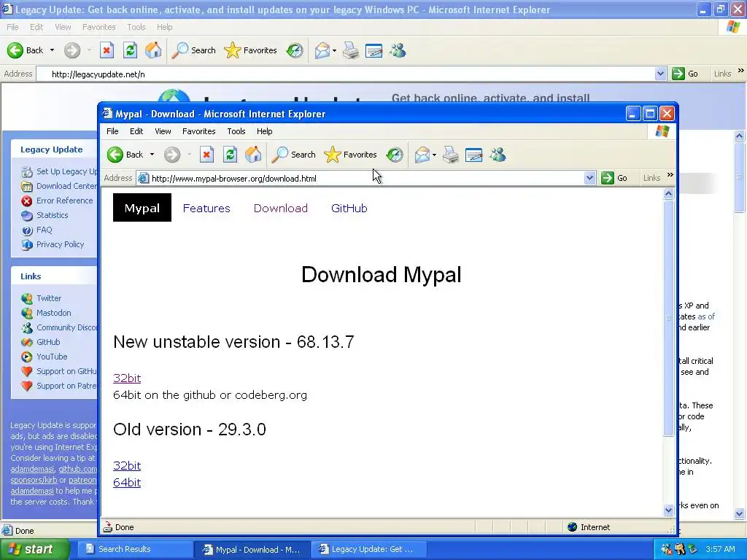The image size is (747, 560).
Task: Click Mail icon in Mypal window toolbar
Action: pyautogui.click(x=422, y=155)
